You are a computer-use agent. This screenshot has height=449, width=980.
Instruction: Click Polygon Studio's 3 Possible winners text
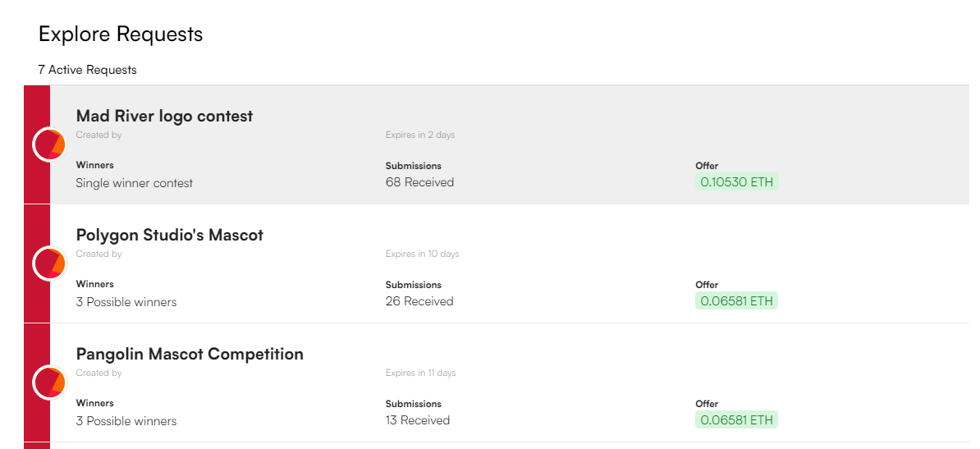(126, 302)
